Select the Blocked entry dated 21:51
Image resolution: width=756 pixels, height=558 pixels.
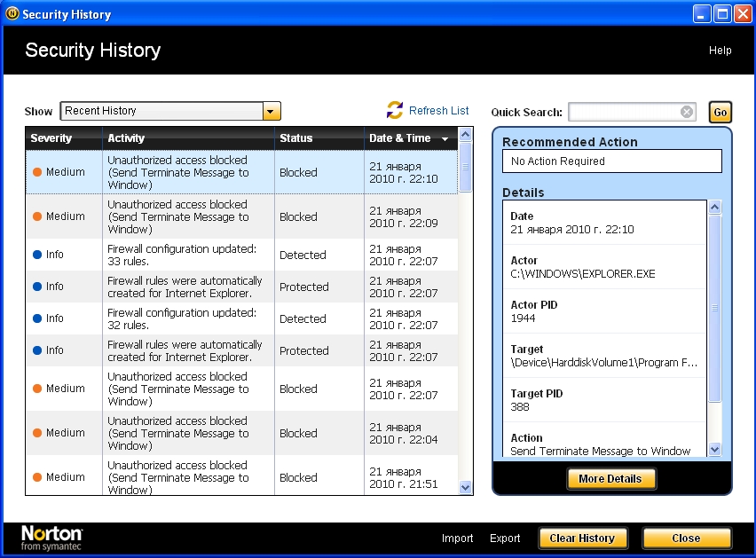click(241, 476)
